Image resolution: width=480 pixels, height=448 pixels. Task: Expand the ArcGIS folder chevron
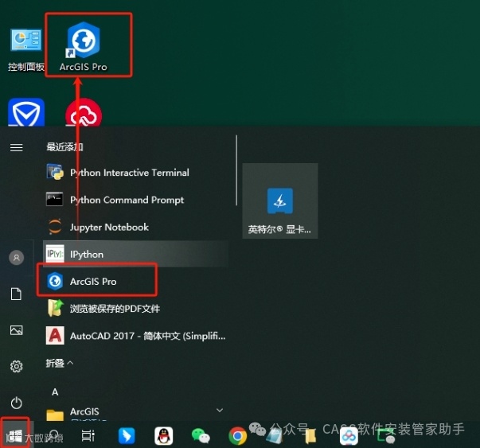220,410
